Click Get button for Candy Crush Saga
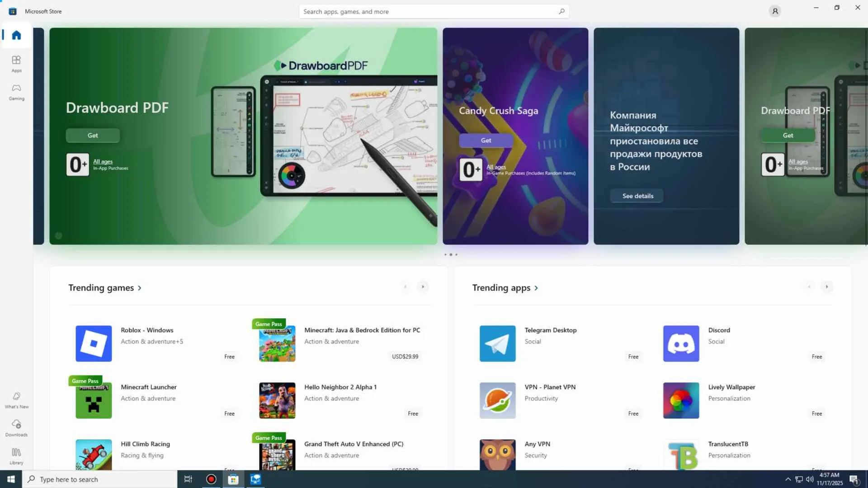Screen dimensions: 868x488 [x=486, y=141]
